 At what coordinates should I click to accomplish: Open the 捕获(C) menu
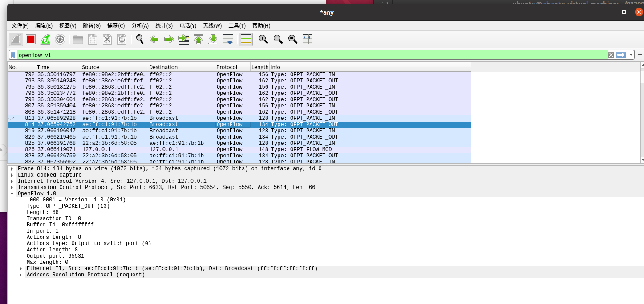point(116,26)
